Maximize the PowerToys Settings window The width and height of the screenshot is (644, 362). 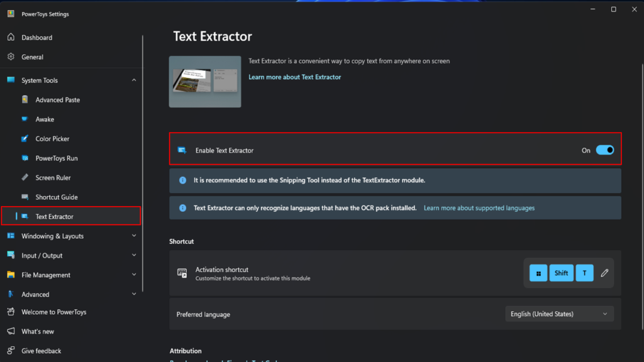(614, 9)
